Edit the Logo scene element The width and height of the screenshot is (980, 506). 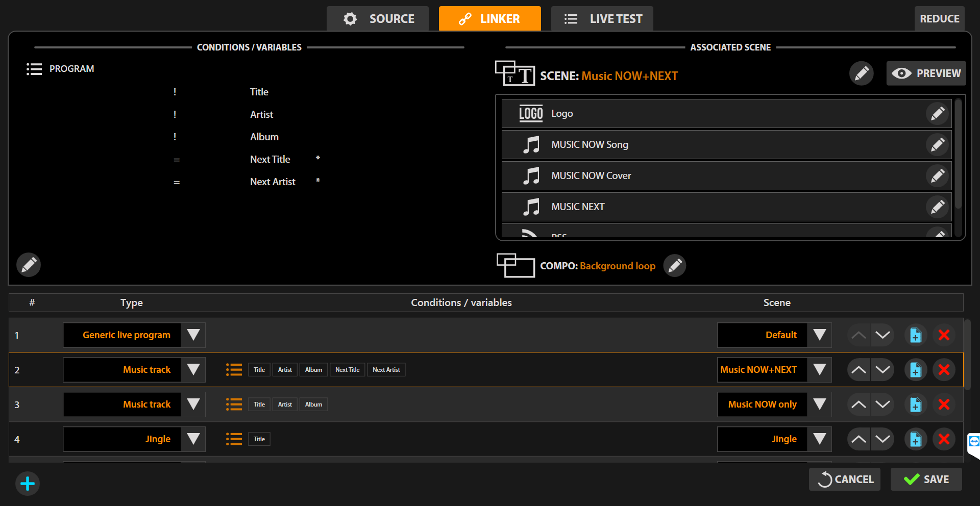pyautogui.click(x=937, y=114)
